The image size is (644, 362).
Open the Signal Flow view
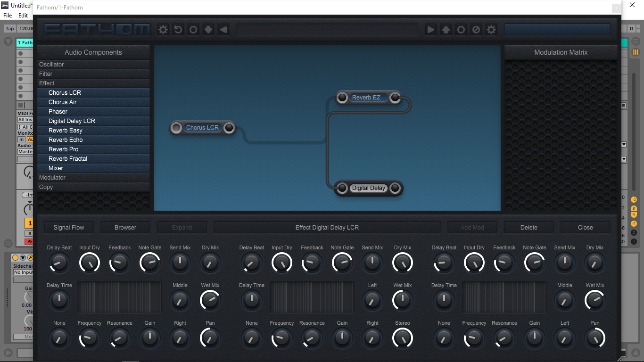click(69, 228)
